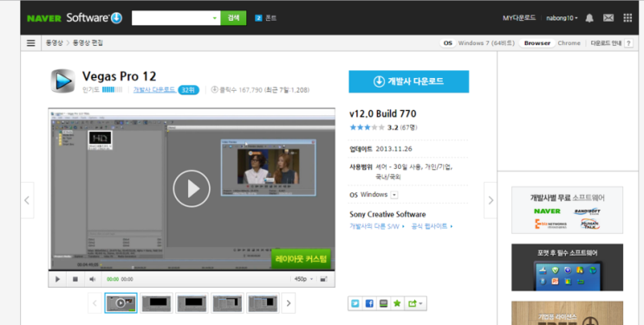Open the search box dropdown arrow
Viewport: 644px width, 325px height.
coord(214,18)
